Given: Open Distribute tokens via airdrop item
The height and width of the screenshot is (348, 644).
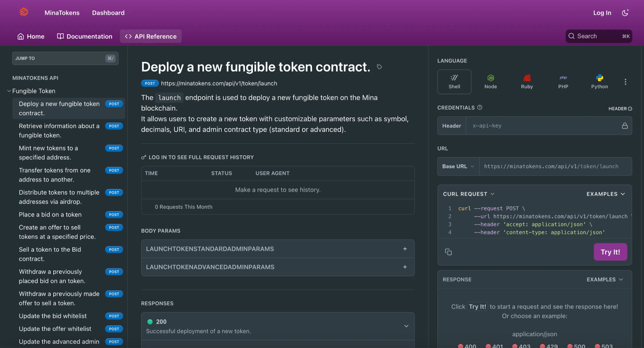Looking at the screenshot, I should [x=68, y=197].
